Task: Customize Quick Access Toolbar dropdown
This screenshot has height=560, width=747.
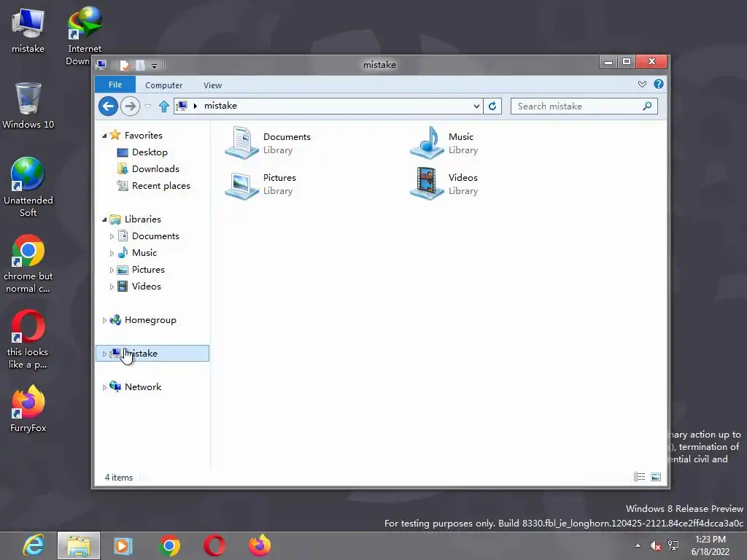Action: click(155, 66)
